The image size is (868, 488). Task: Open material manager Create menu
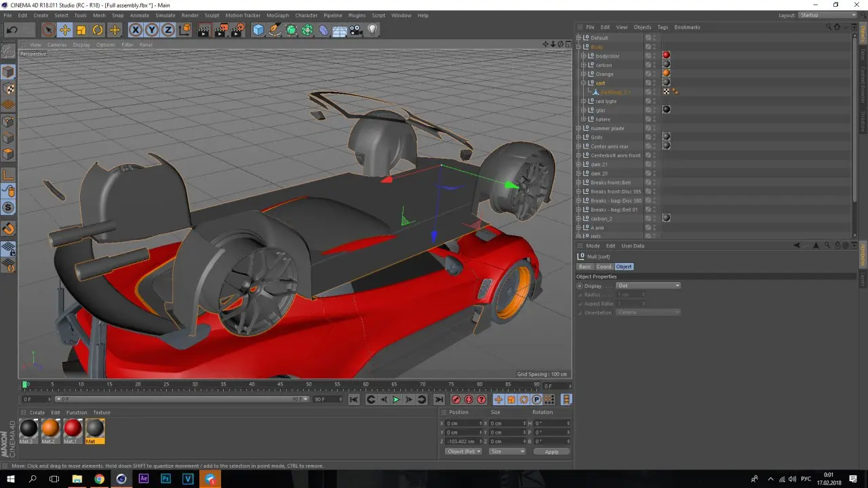[37, 412]
